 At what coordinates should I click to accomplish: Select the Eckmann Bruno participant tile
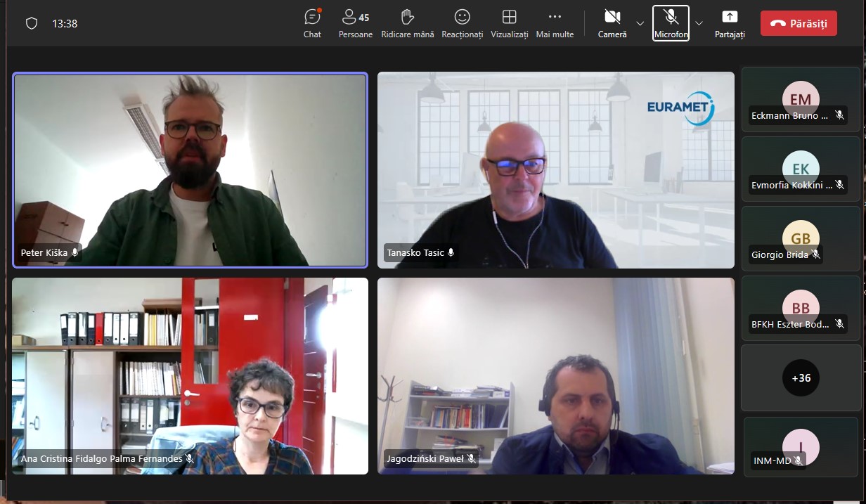pyautogui.click(x=801, y=100)
